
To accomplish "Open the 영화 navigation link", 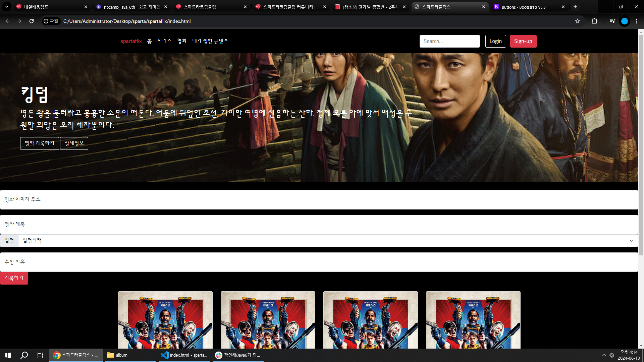I will pos(182,41).
